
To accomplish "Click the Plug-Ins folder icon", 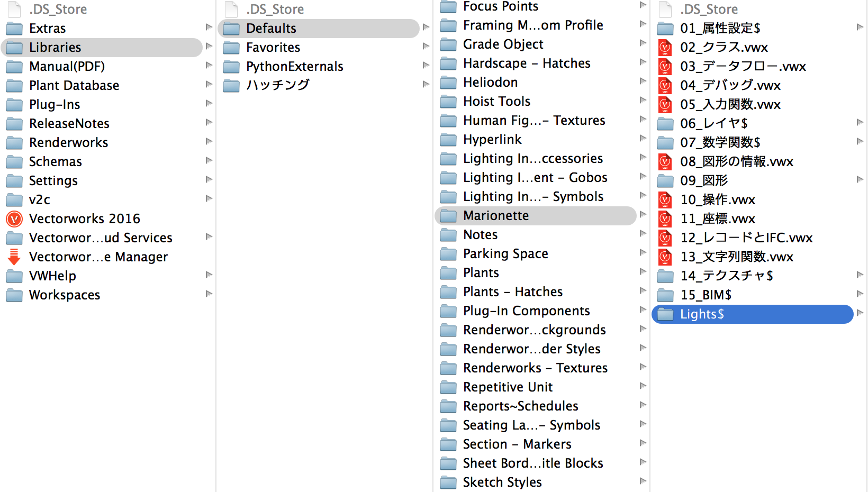I will coord(14,105).
